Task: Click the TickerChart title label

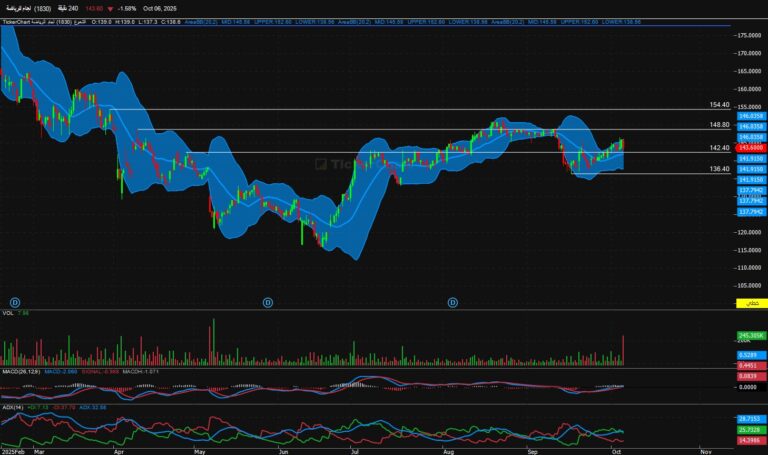Action: point(16,22)
